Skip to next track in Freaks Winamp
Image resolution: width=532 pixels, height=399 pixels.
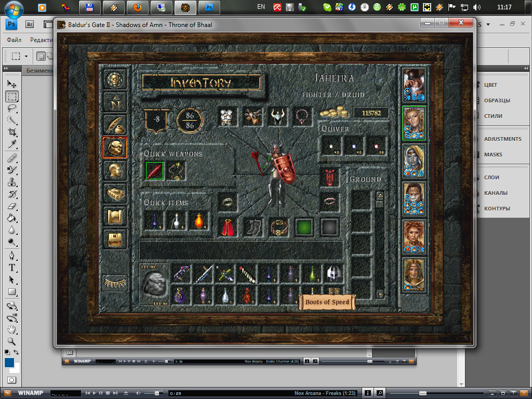115,393
